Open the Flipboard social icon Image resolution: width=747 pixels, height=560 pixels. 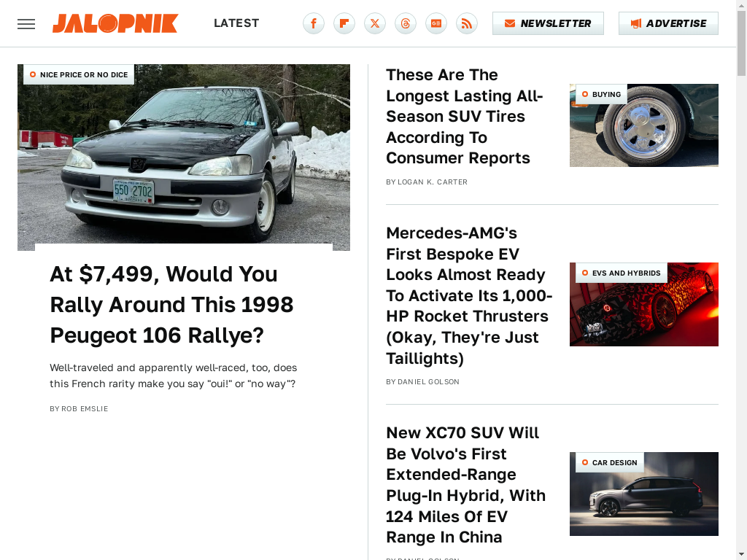(x=344, y=23)
